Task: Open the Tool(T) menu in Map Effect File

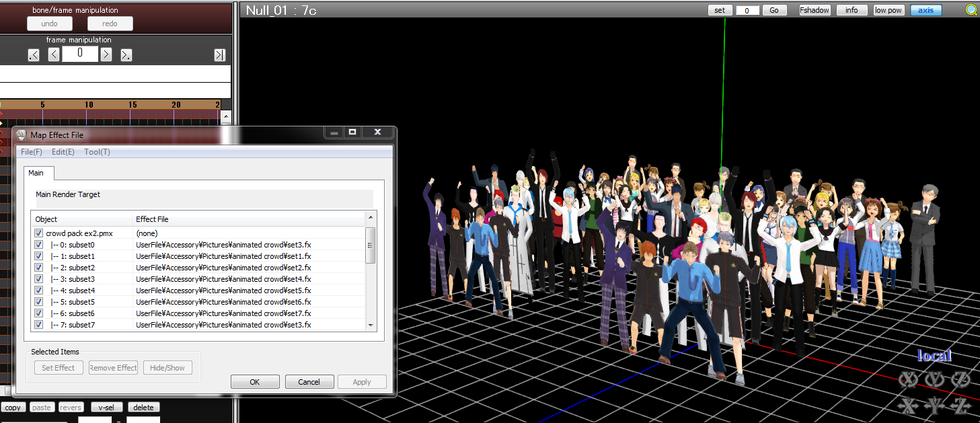Action: [96, 151]
